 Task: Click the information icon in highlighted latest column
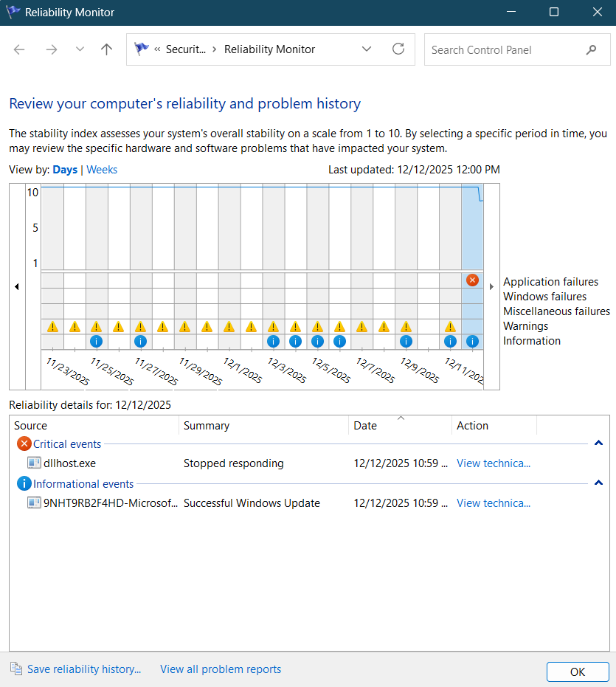click(x=472, y=341)
